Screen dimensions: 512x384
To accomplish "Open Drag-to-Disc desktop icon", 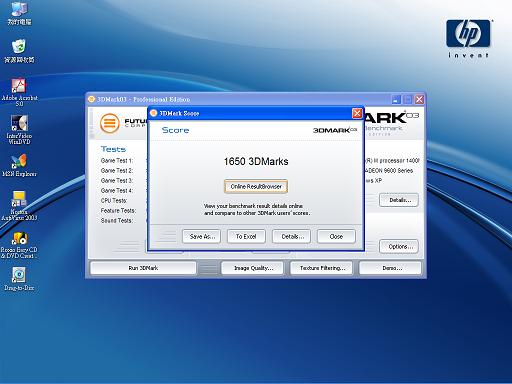I will (x=19, y=279).
